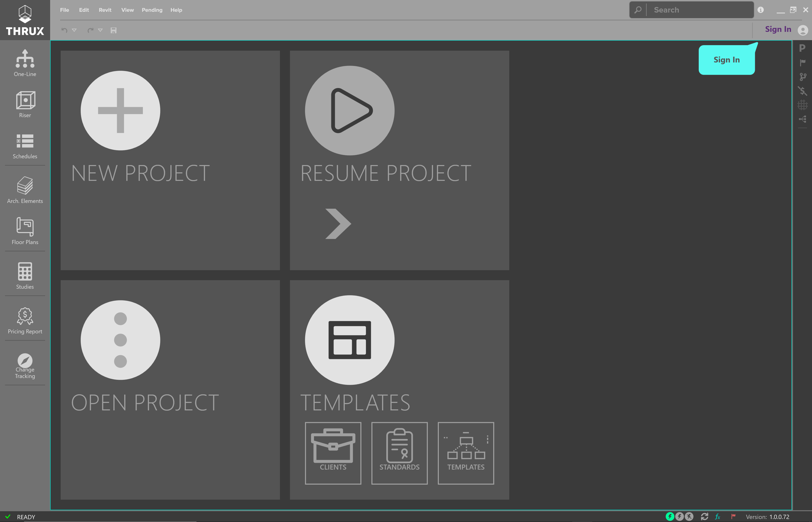The width and height of the screenshot is (812, 522).
Task: Open the Standards tile
Action: point(399,453)
